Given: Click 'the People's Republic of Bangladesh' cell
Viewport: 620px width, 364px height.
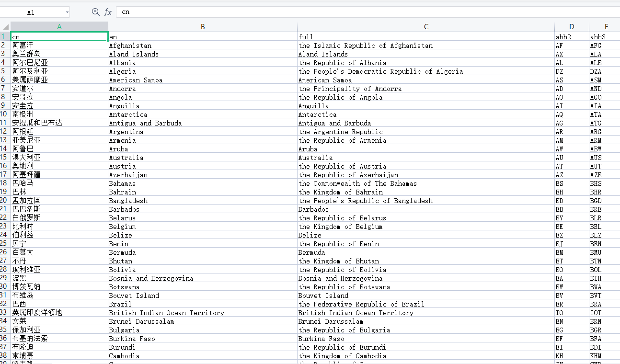Looking at the screenshot, I should 426,201.
